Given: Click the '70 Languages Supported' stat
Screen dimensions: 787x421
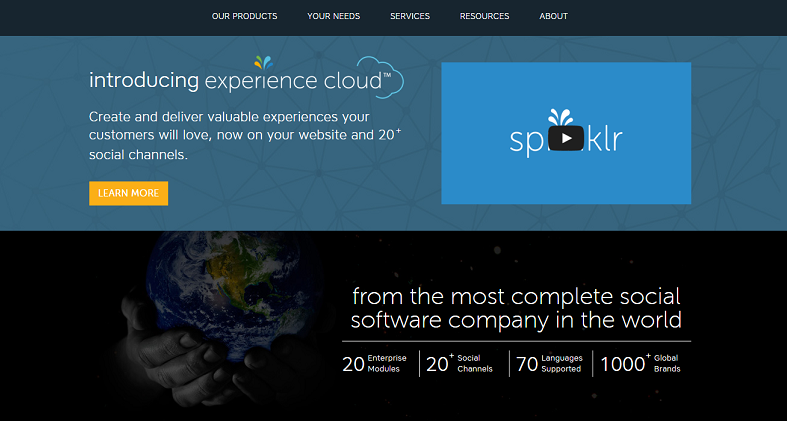Looking at the screenshot, I should click(550, 364).
